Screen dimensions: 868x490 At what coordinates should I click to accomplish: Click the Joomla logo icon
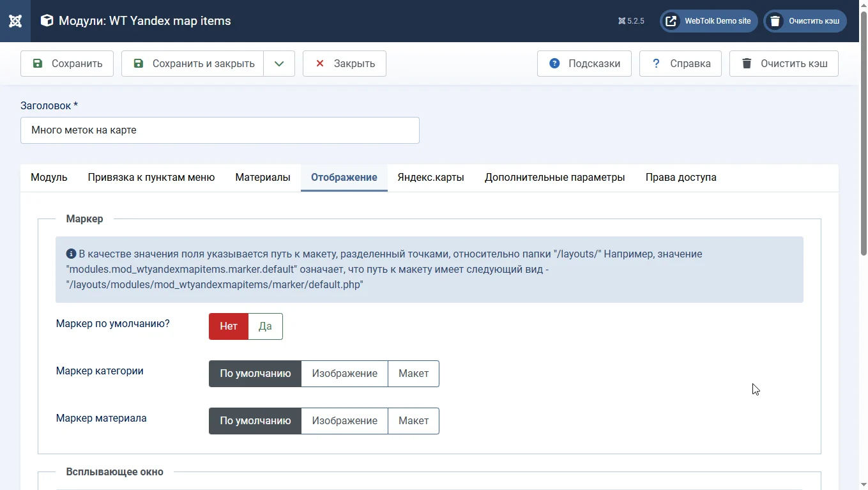(x=15, y=21)
